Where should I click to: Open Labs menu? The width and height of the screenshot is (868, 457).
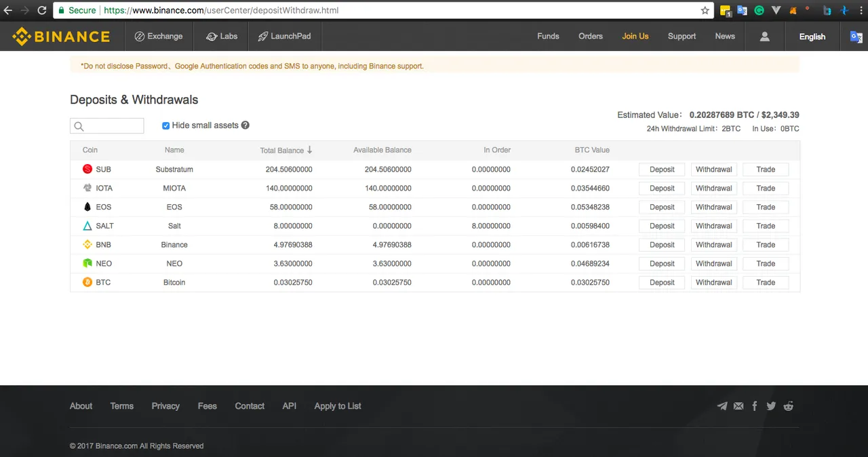[x=222, y=36]
